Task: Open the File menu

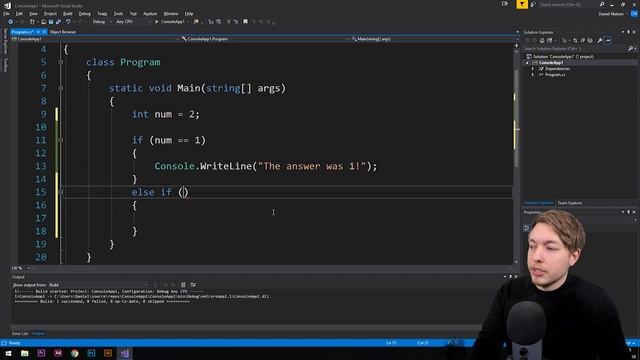Action: pyautogui.click(x=6, y=14)
